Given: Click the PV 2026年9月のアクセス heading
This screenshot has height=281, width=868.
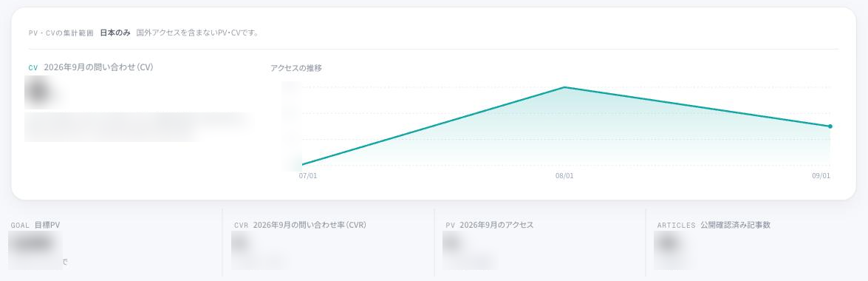Looking at the screenshot, I should click(x=489, y=225).
